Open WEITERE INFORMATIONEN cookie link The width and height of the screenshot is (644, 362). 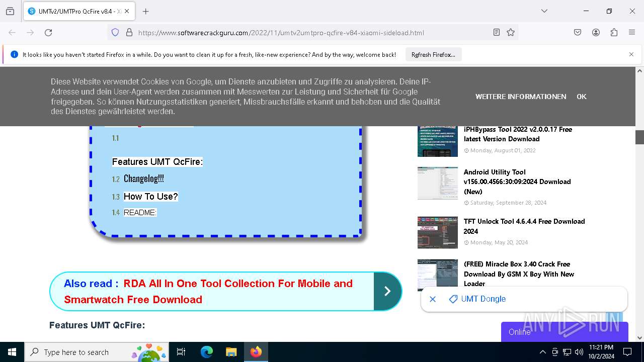[x=521, y=97]
